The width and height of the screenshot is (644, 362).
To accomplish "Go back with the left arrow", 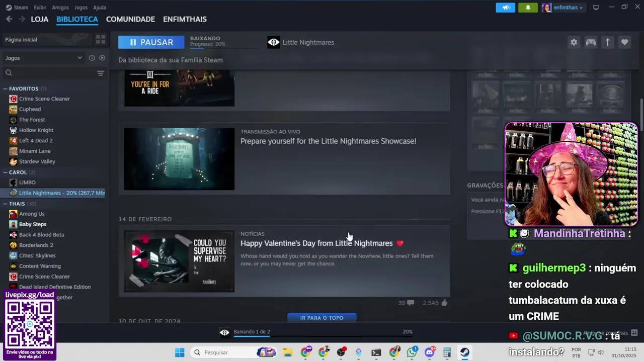I will 9,19.
